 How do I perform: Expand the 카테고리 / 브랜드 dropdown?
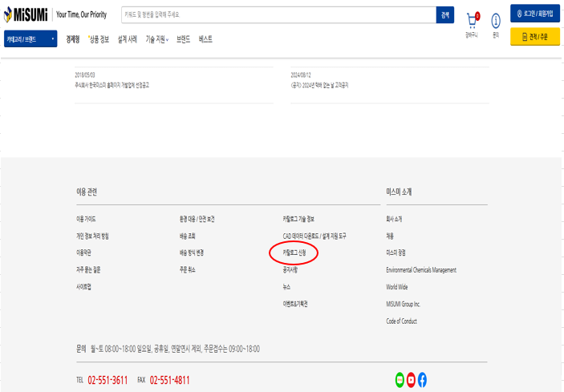point(30,39)
